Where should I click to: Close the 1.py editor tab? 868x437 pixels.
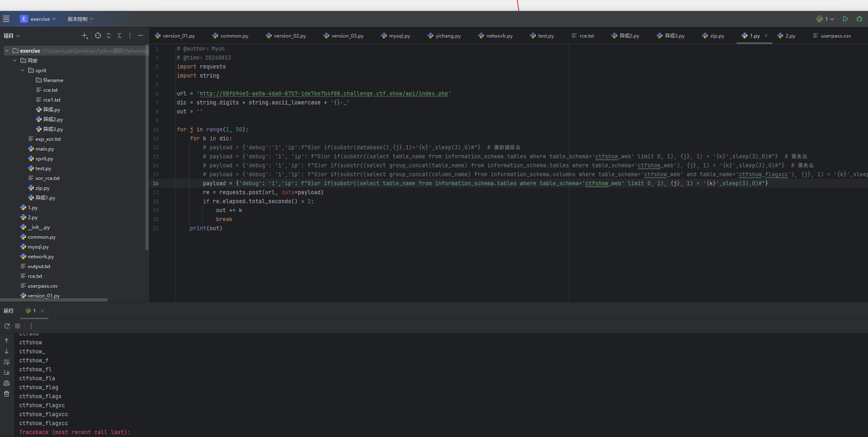point(766,35)
